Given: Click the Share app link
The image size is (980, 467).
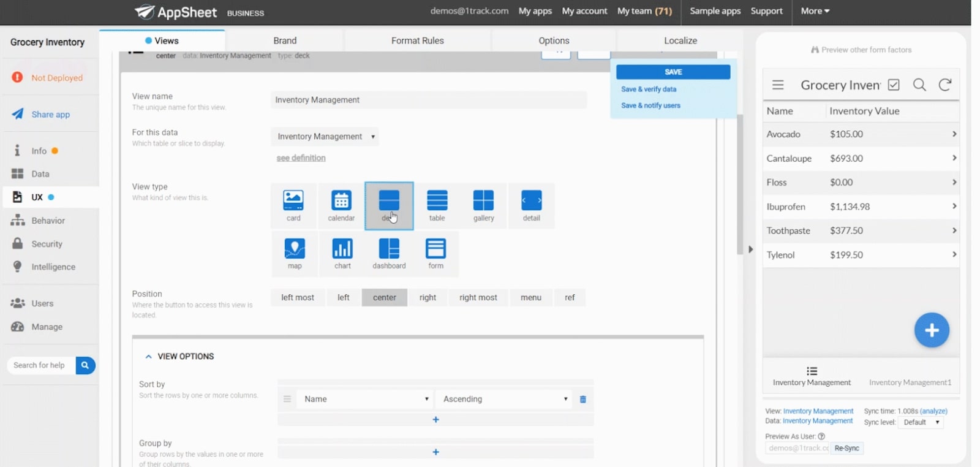Looking at the screenshot, I should (x=50, y=114).
